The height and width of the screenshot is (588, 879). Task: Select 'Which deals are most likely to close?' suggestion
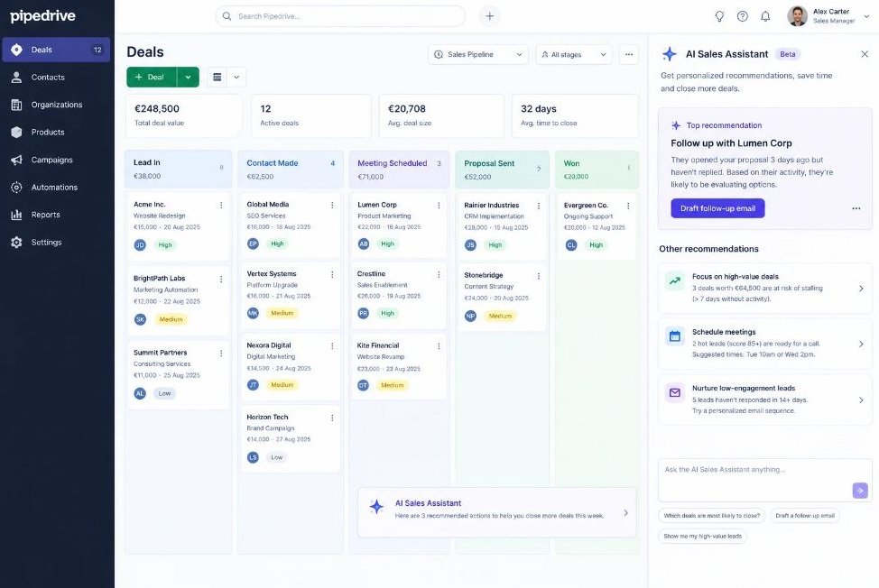point(711,515)
